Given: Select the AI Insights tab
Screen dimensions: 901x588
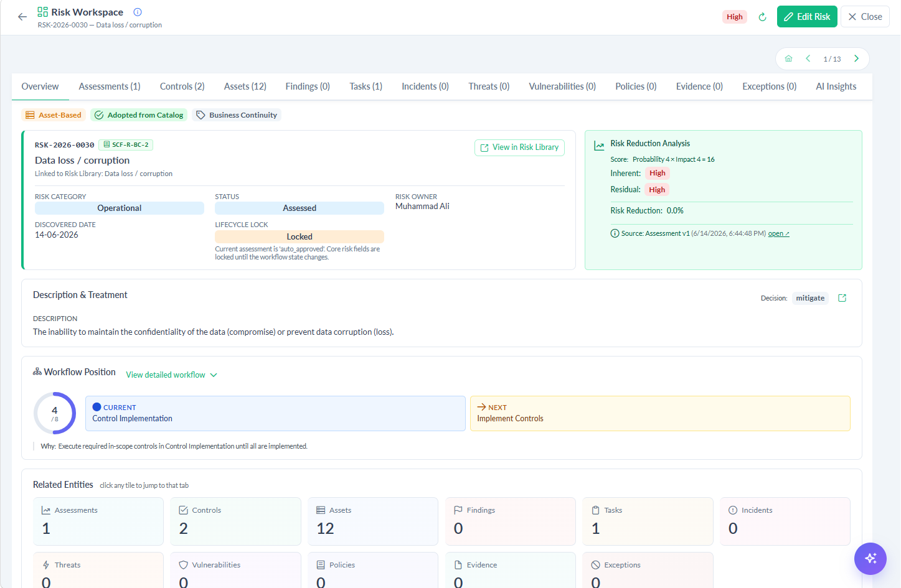Looking at the screenshot, I should coord(836,86).
